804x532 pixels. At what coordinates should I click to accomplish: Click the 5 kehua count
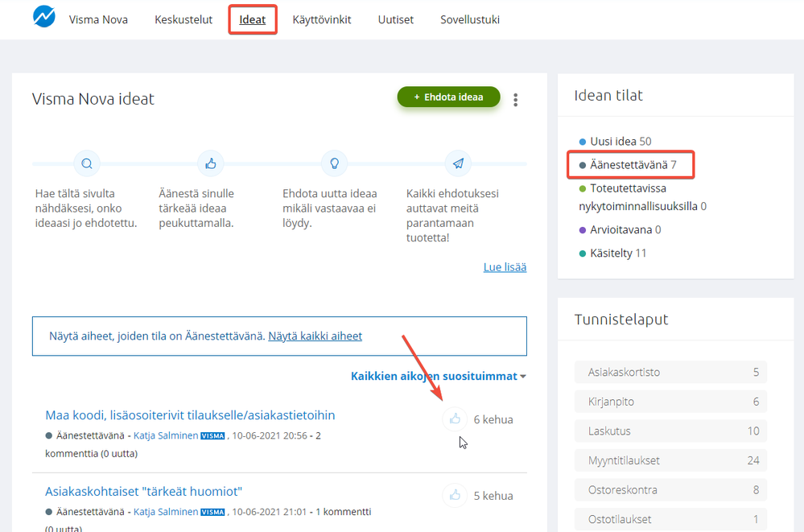493,496
